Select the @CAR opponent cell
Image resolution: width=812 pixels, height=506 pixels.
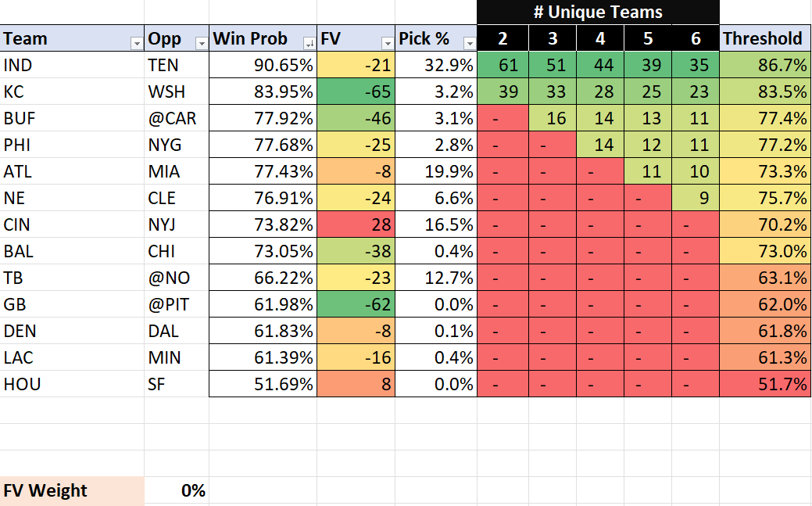click(177, 119)
